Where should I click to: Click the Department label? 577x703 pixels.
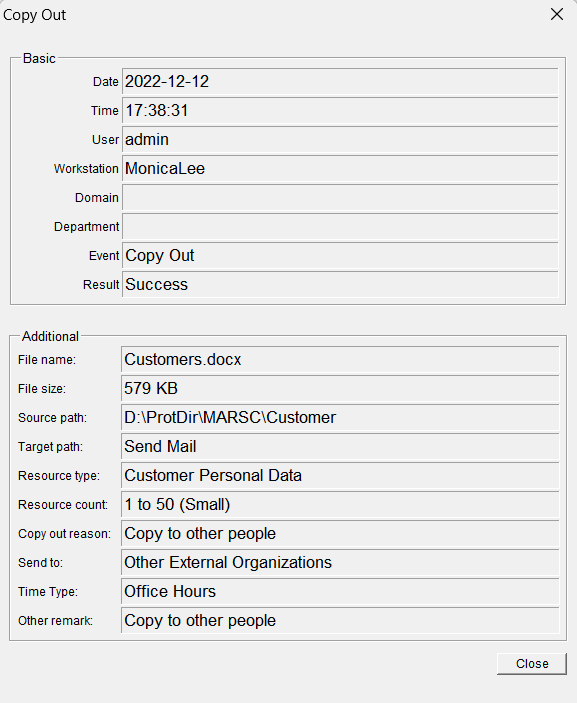coord(87,227)
